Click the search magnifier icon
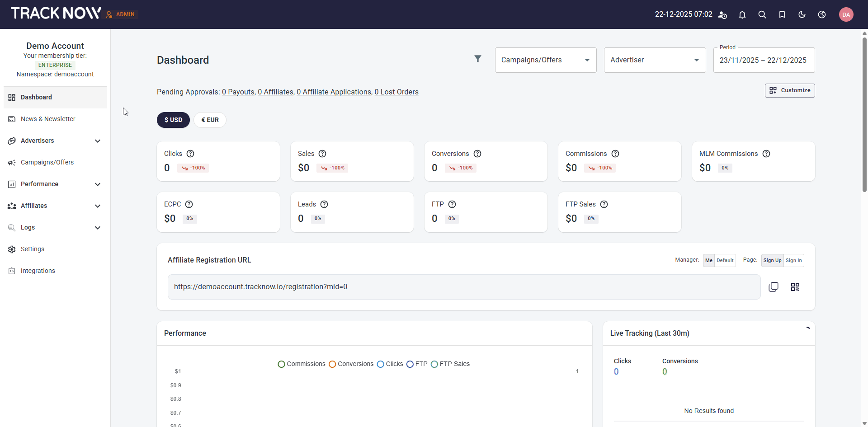The image size is (868, 427). (x=762, y=14)
